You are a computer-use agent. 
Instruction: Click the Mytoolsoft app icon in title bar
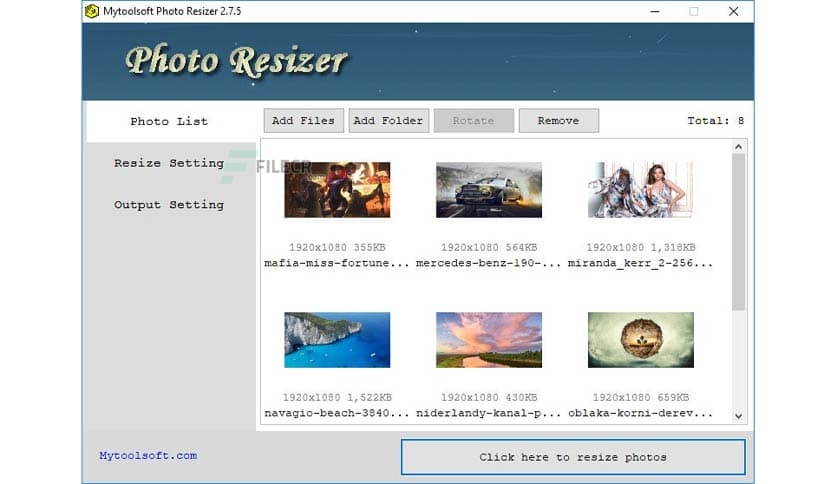pos(92,11)
